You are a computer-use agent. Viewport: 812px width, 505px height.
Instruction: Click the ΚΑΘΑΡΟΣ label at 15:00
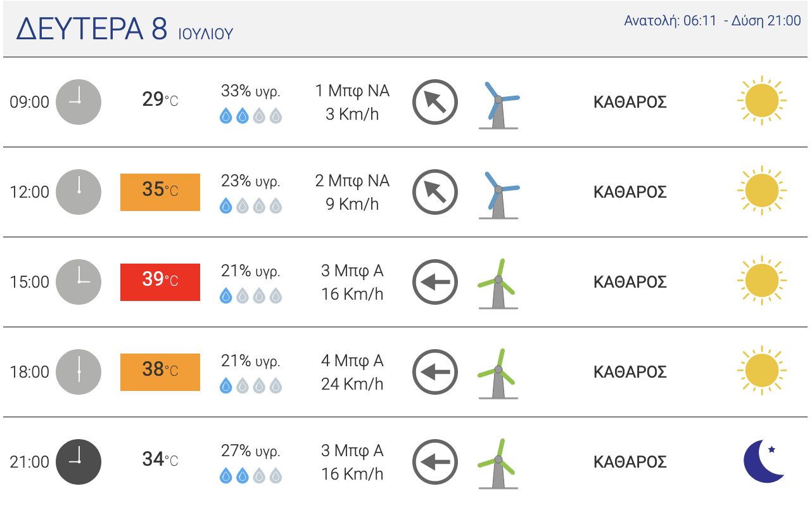630,282
